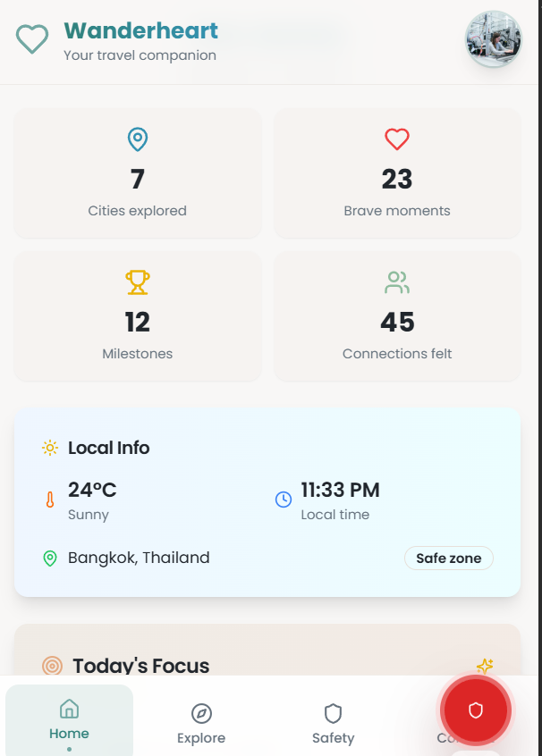The width and height of the screenshot is (542, 756).
Task: Tap the red shield floating button
Action: (475, 710)
